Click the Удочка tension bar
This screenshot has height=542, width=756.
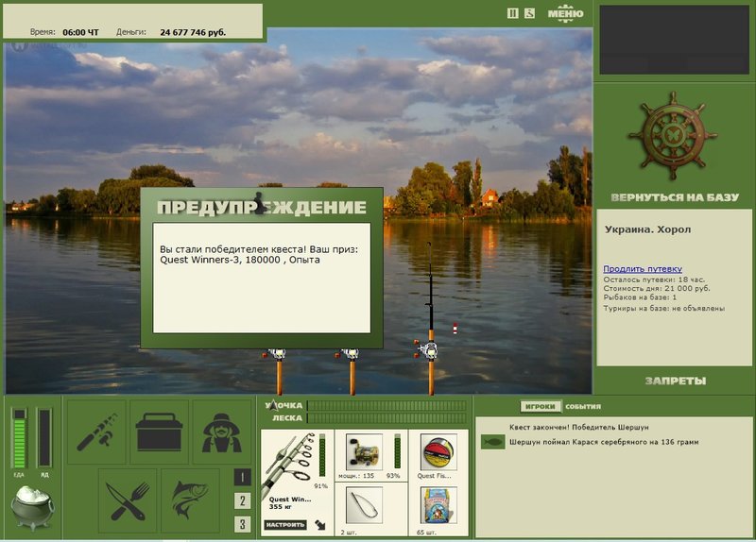coord(387,406)
